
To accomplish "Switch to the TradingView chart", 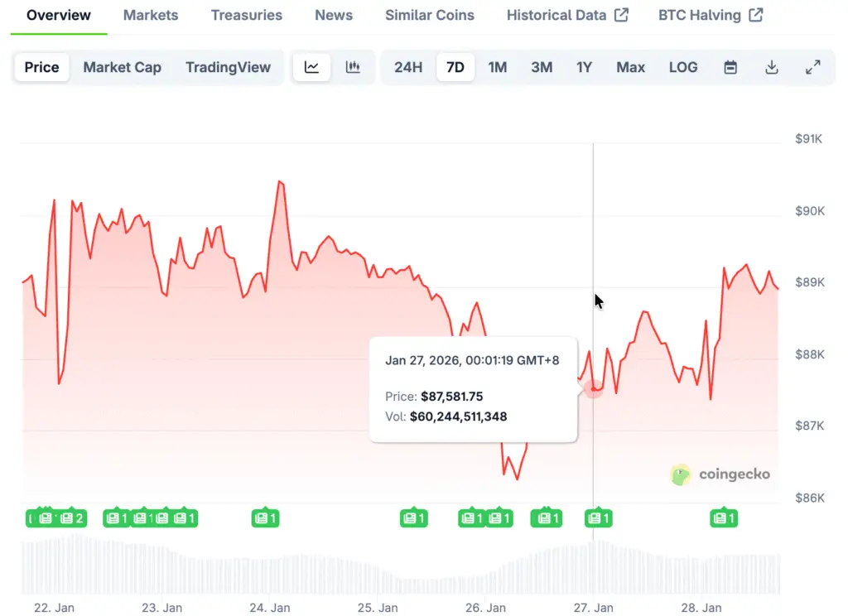I will [x=228, y=67].
